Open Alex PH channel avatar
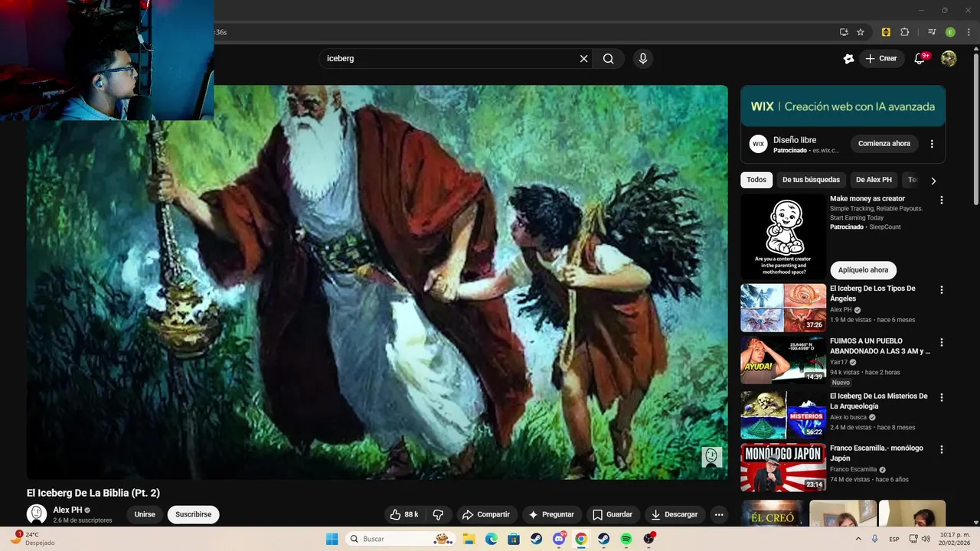The width and height of the screenshot is (980, 551). pyautogui.click(x=37, y=514)
